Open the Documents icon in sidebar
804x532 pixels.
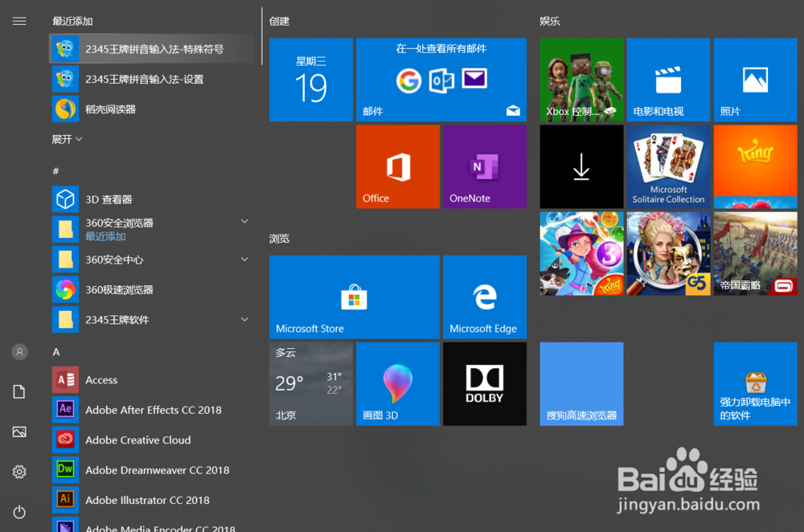(19, 392)
